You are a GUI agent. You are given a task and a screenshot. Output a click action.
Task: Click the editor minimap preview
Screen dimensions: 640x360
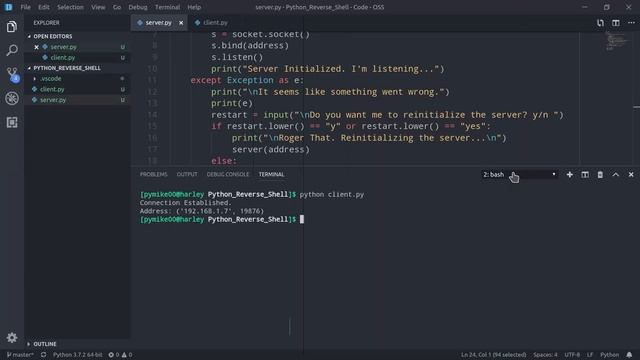616,41
